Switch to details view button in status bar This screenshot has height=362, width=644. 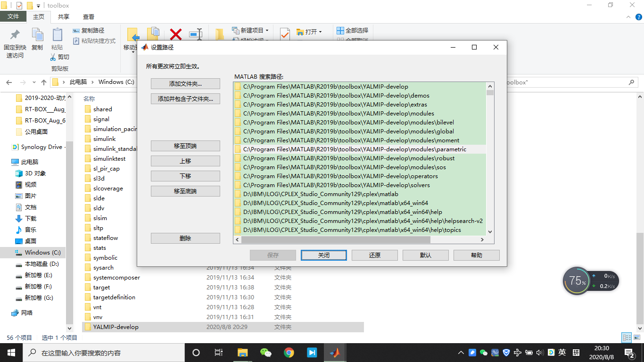pyautogui.click(x=627, y=337)
